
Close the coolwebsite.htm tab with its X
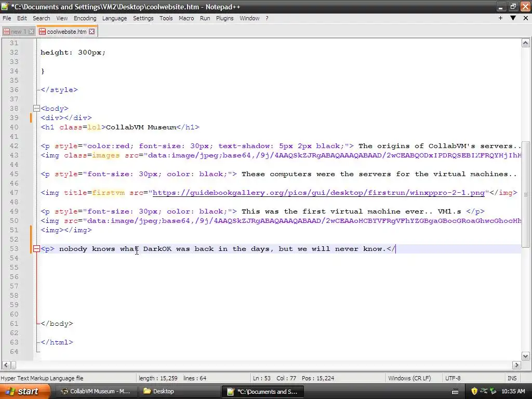pos(91,32)
